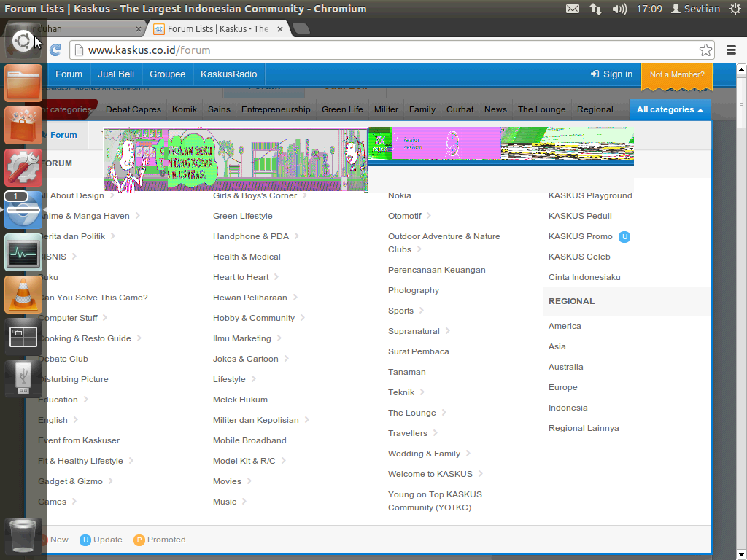The height and width of the screenshot is (560, 747).
Task: Open mail indicator in top panel
Action: click(x=573, y=9)
